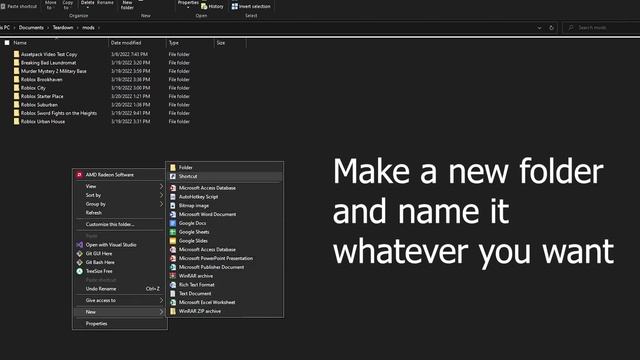Viewport: 640px width, 360px height.
Task: Click the Git Bash Here icon
Action: coord(80,262)
